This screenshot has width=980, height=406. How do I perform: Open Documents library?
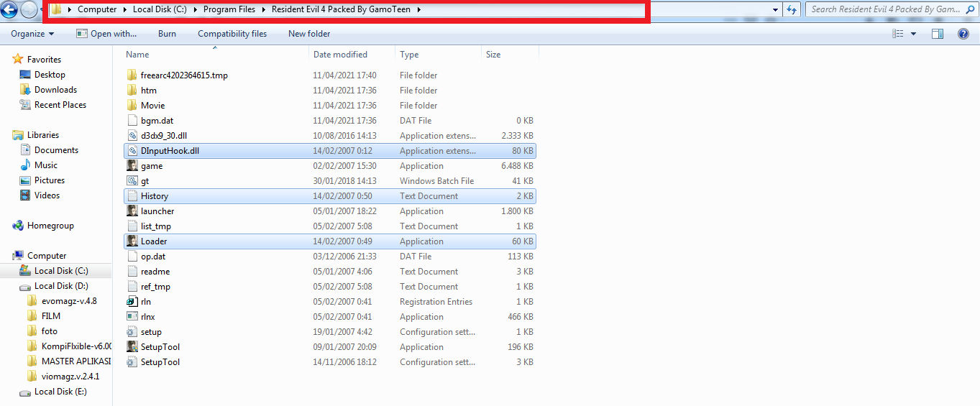(56, 150)
